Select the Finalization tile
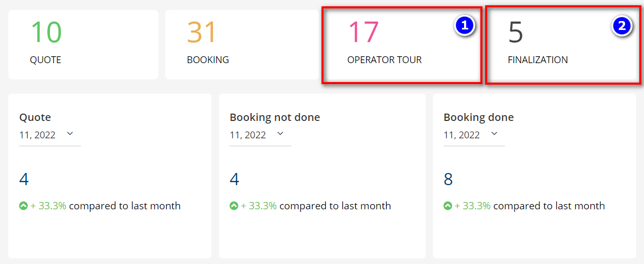Screen dimensions: 644x264 click(x=562, y=45)
